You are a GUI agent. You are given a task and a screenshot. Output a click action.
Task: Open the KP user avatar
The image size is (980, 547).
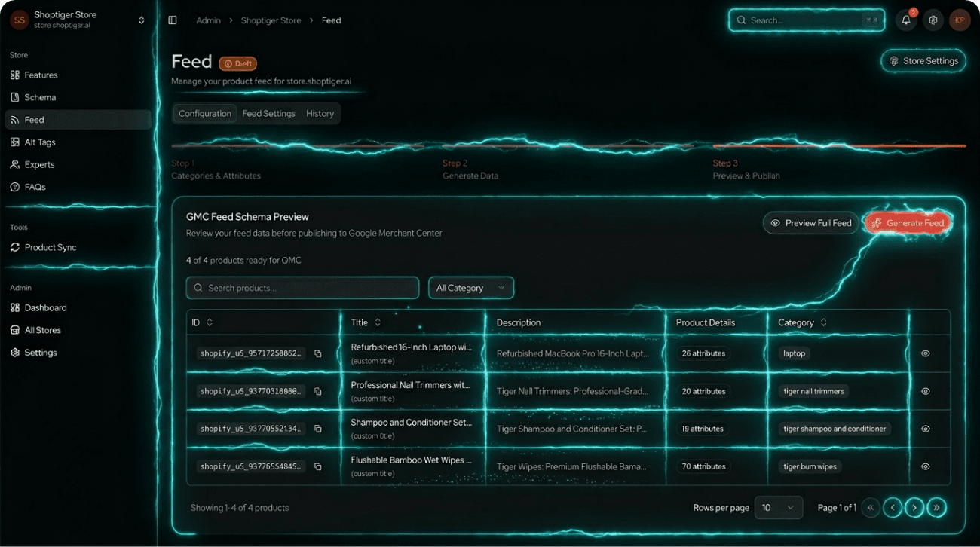960,20
